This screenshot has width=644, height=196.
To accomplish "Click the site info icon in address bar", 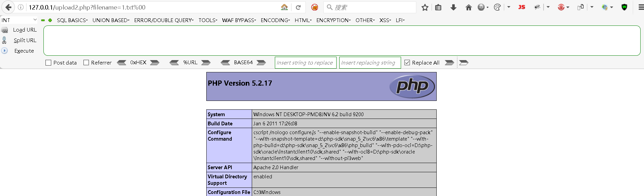I will pyautogui.click(x=21, y=7).
